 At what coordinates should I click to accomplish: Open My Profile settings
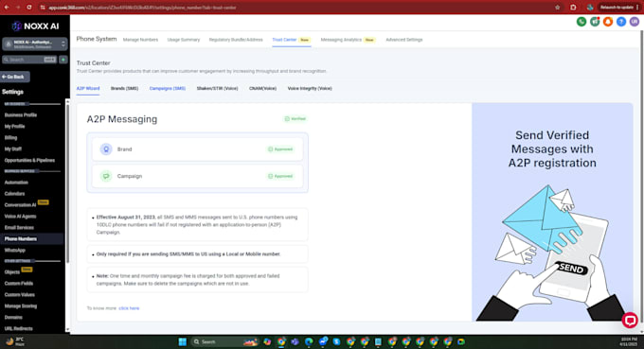(15, 127)
